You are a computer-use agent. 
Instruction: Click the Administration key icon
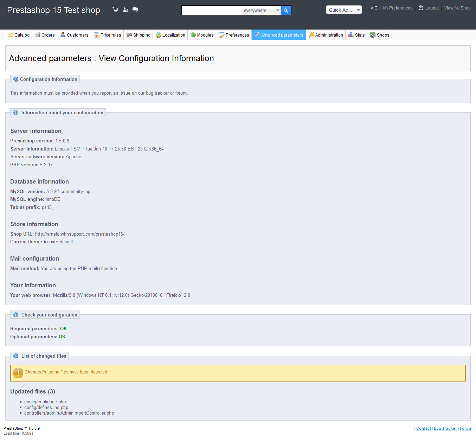(x=311, y=35)
